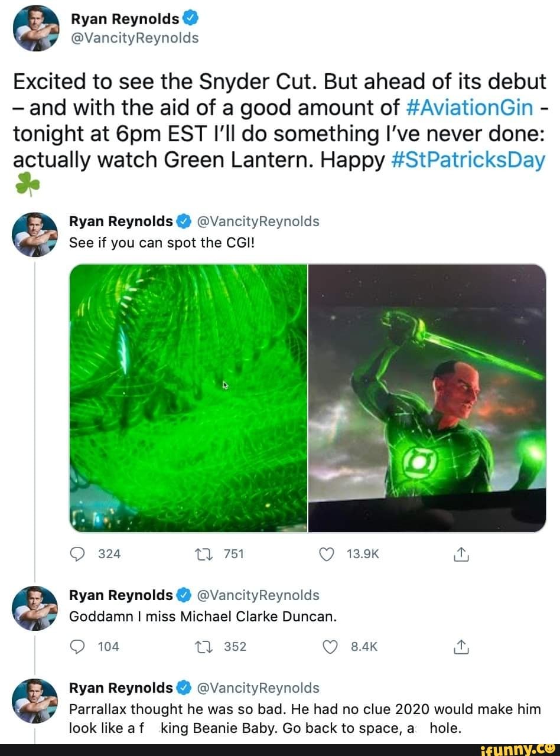Viewport: 560px width, 756px height.
Task: Open the Green Lantern CGI image on the left
Action: click(188, 396)
